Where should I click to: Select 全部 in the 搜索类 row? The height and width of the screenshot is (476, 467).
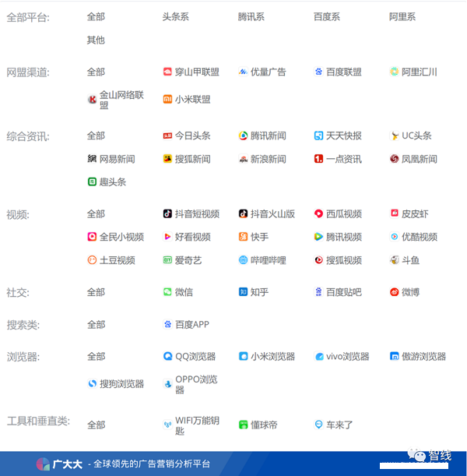(96, 325)
